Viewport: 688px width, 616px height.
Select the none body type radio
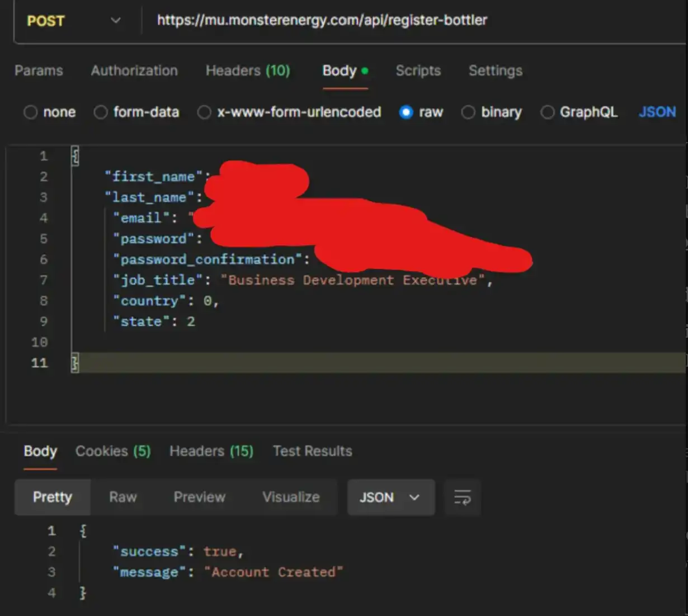coord(30,112)
